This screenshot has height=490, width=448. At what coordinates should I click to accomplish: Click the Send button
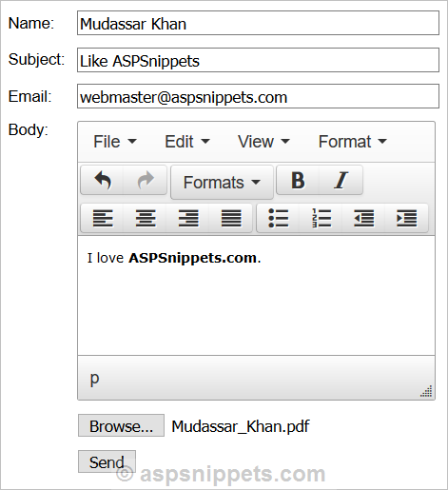click(107, 461)
